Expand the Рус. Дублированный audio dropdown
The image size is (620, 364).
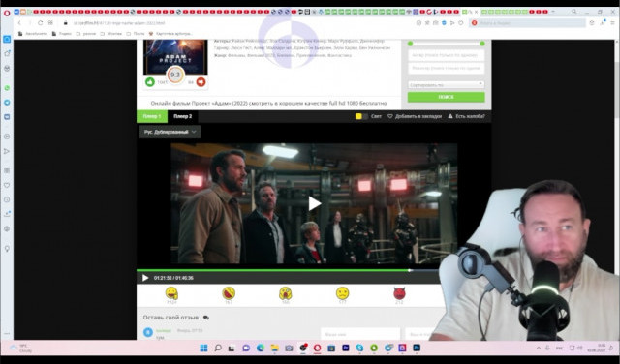tap(170, 132)
